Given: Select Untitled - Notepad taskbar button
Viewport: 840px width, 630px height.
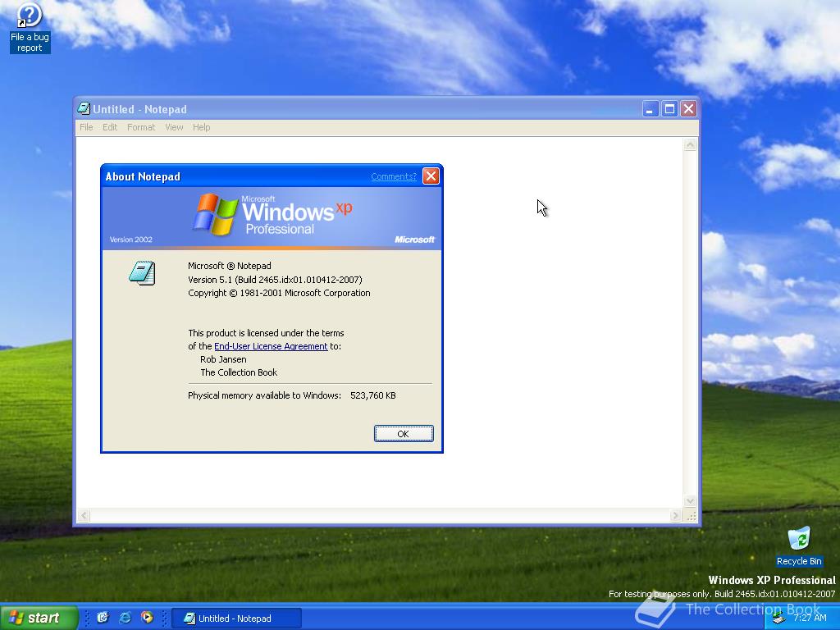Looking at the screenshot, I should tap(236, 618).
